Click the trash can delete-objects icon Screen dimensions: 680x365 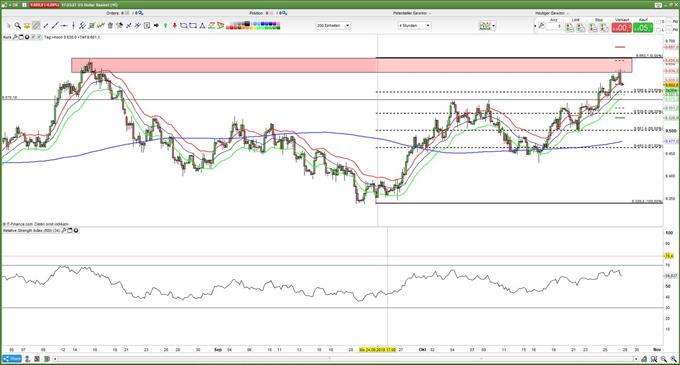(x=110, y=26)
